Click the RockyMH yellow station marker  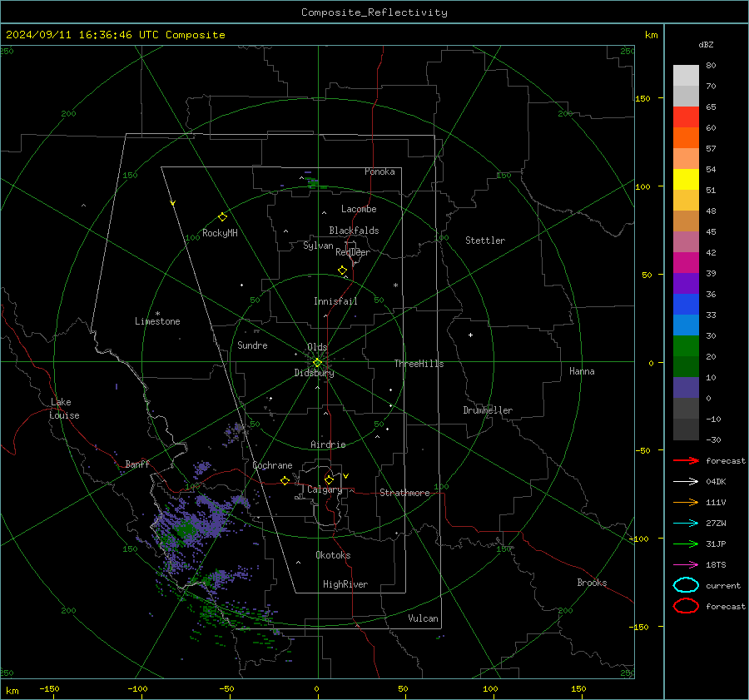[x=222, y=217]
